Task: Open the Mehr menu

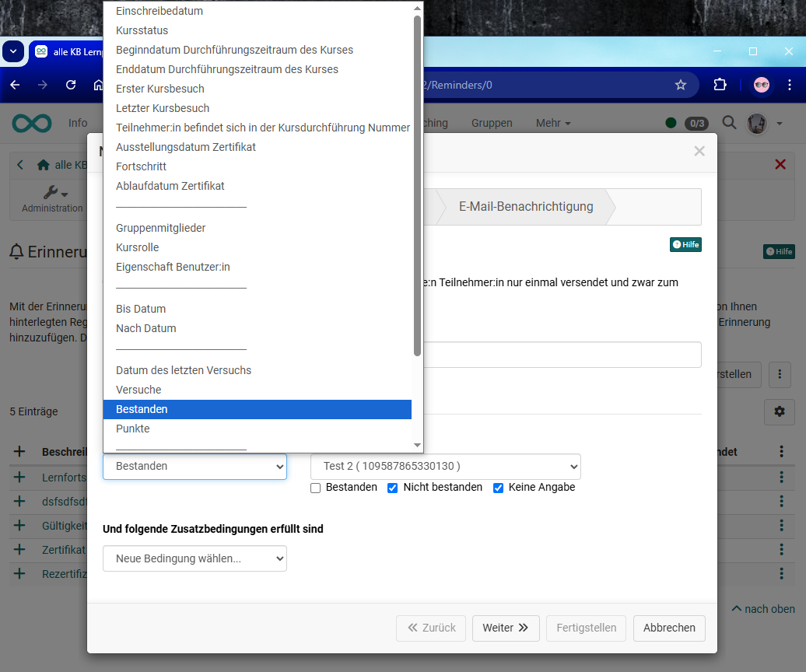Action: coord(553,123)
